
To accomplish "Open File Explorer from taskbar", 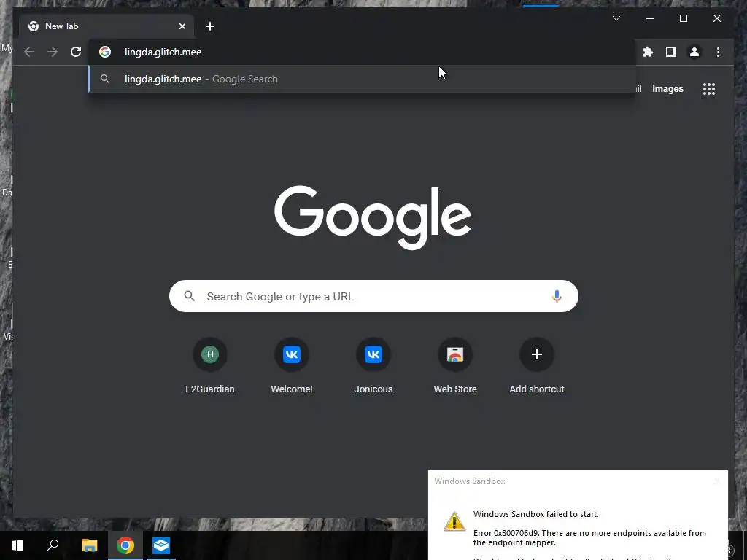I will [x=89, y=545].
